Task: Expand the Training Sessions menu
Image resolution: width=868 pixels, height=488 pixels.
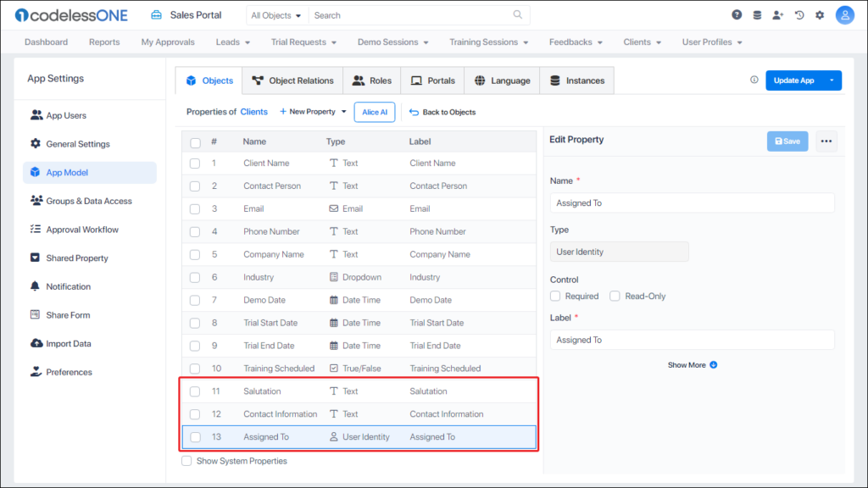Action: point(488,42)
